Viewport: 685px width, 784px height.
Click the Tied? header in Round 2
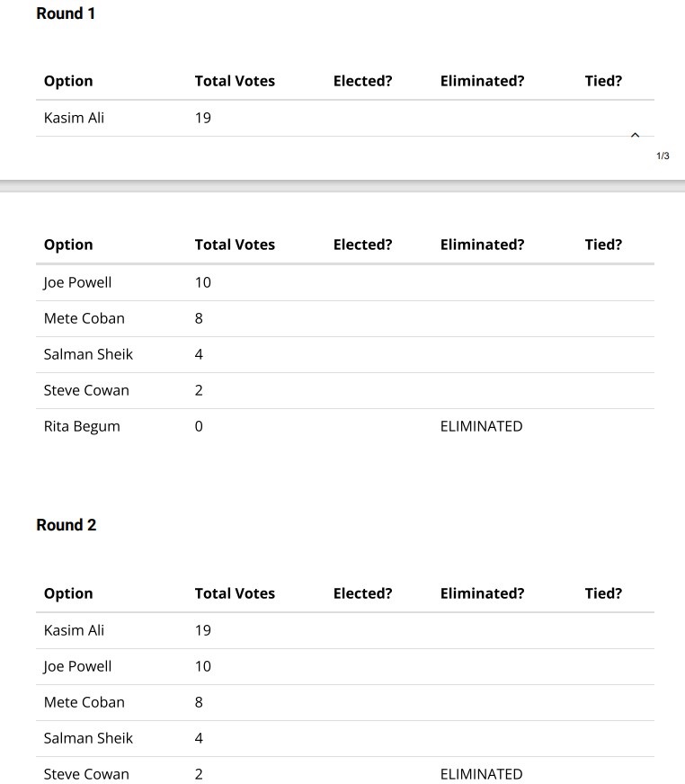(x=602, y=593)
